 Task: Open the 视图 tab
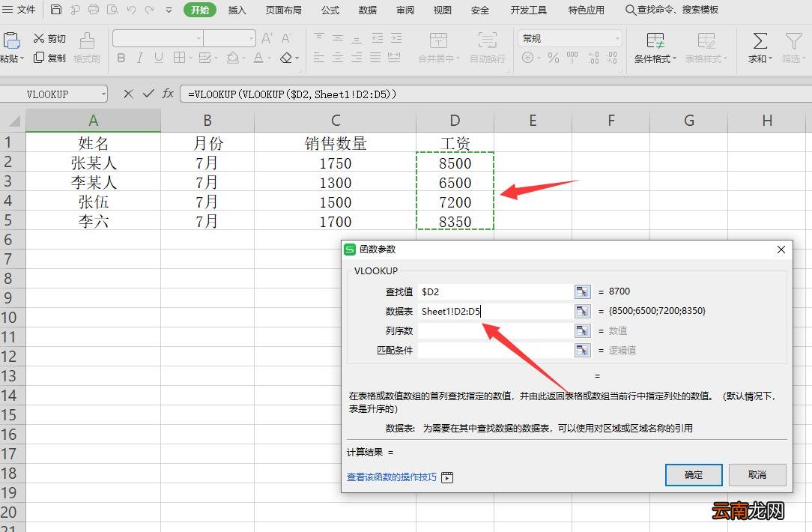coord(442,10)
